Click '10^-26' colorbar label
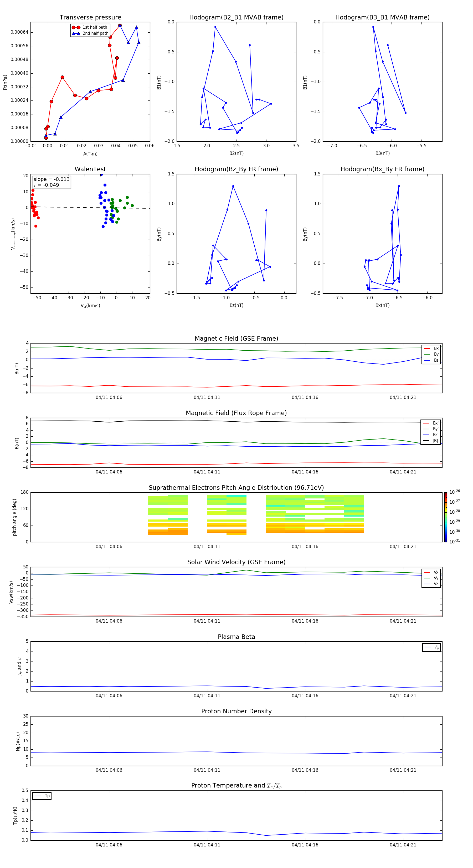 (455, 492)
